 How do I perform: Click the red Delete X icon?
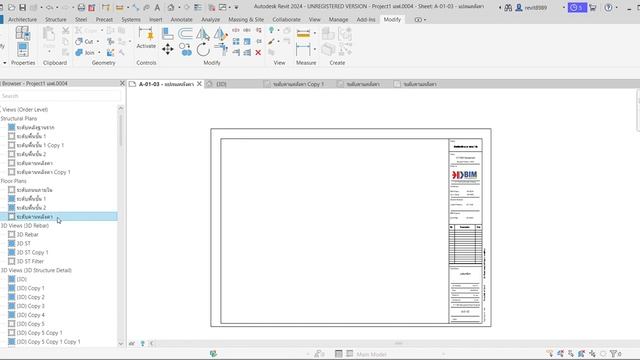258,53
